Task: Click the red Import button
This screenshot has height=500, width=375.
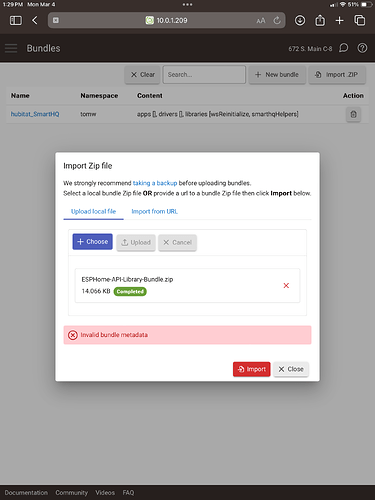Action: pos(252,369)
